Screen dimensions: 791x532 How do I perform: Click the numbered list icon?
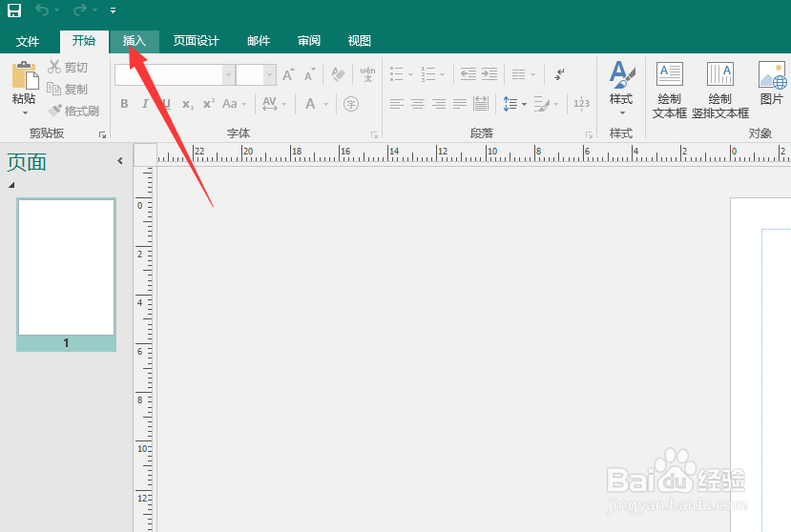click(x=428, y=74)
